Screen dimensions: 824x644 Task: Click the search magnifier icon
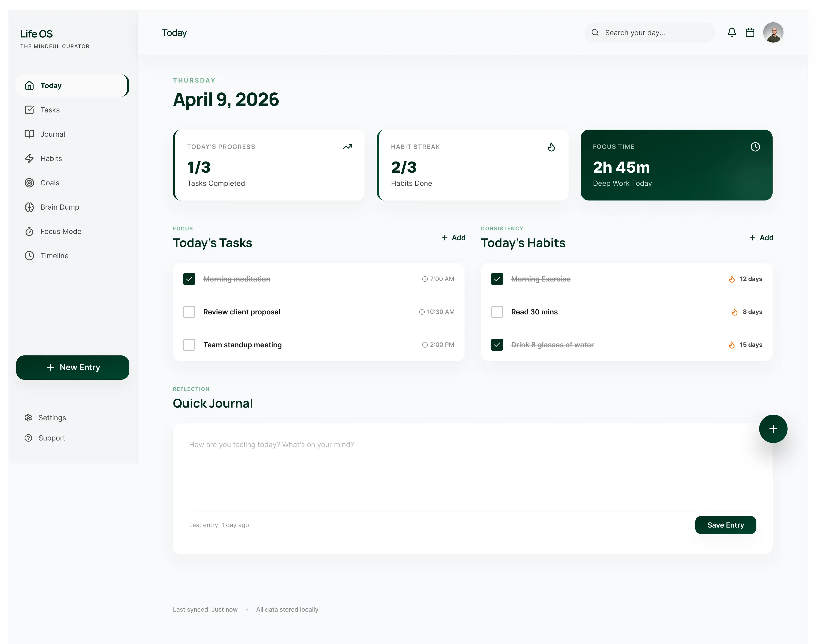tap(595, 32)
